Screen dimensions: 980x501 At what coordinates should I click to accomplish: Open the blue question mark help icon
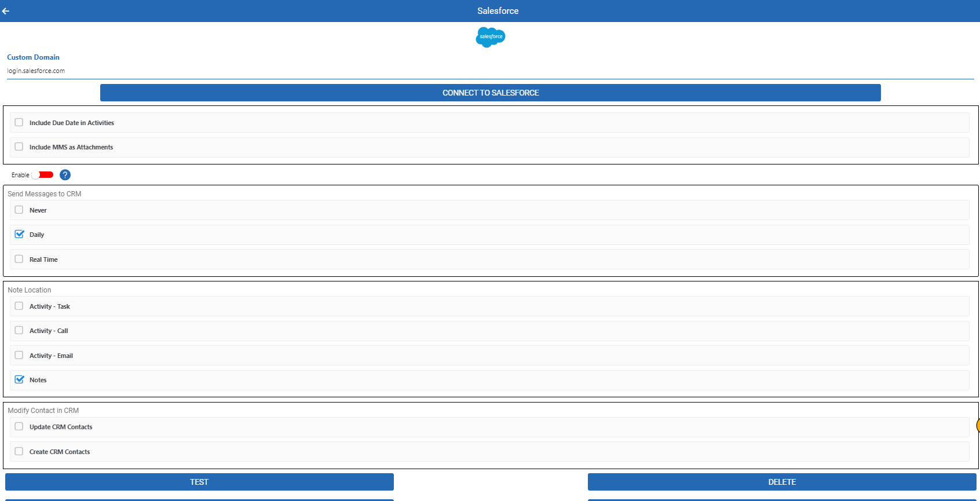[65, 175]
